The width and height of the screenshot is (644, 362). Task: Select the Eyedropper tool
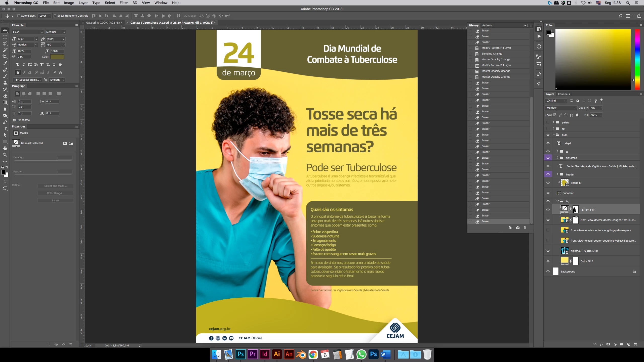5,63
